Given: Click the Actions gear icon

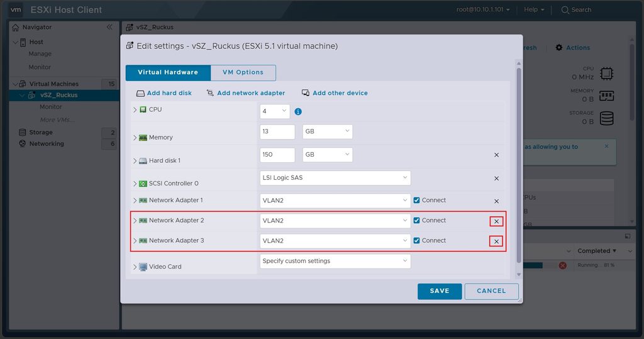Looking at the screenshot, I should tap(559, 48).
